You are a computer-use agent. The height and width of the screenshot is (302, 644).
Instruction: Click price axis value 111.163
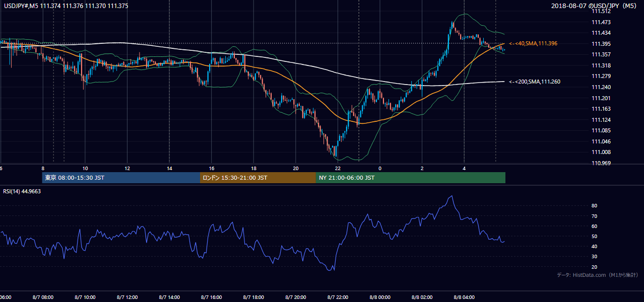[x=602, y=109]
